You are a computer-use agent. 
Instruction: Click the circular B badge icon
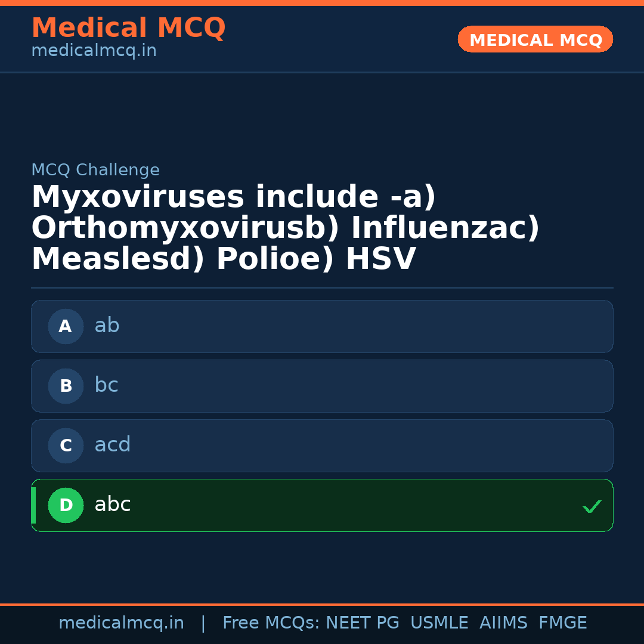coord(66,386)
